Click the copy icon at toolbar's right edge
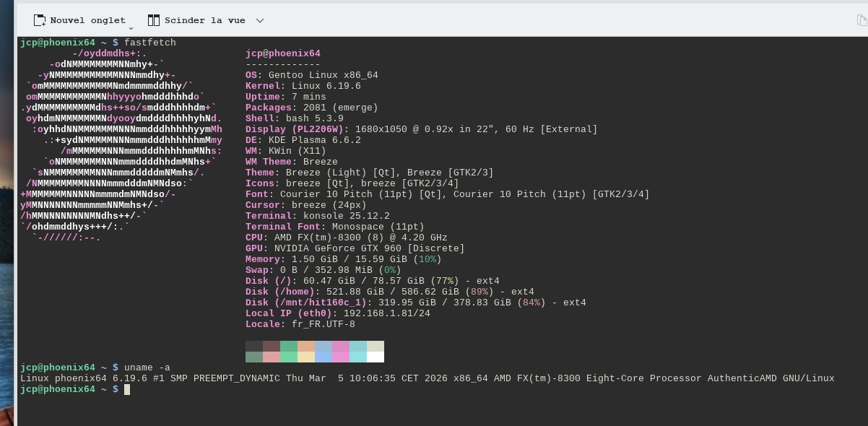This screenshot has height=426, width=868. tap(862, 21)
